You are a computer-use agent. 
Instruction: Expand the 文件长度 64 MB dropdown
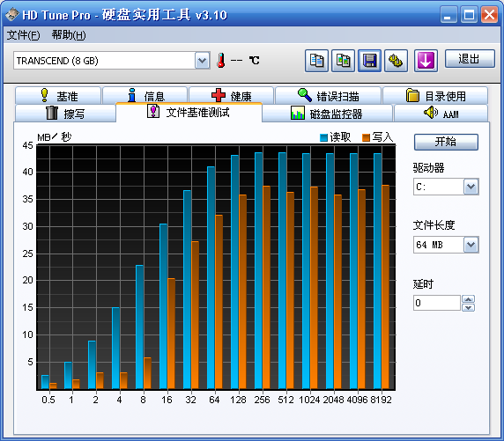point(471,245)
